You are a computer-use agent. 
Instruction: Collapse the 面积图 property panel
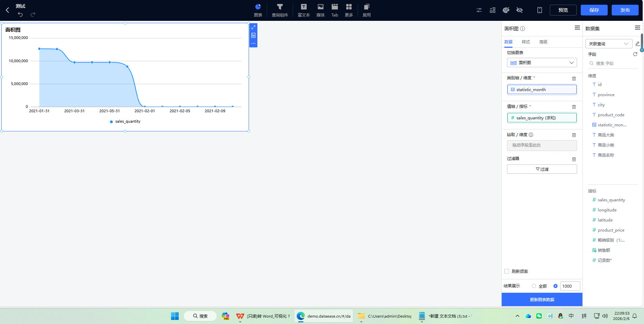pos(577,28)
